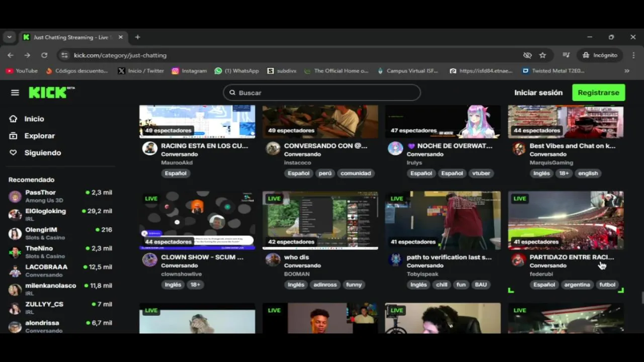Click the search magnifier icon
This screenshot has width=644, height=362.
(x=232, y=93)
